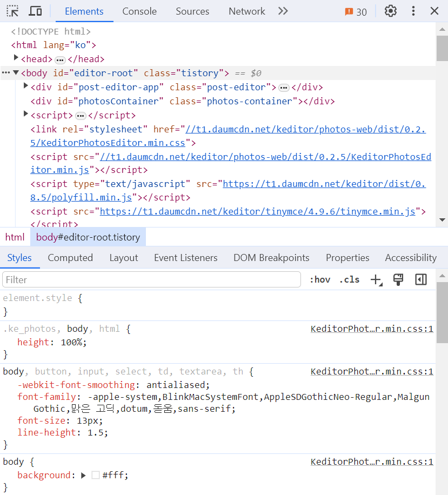Open source link for height rule
Screen dimensions: 448x495
372,329
